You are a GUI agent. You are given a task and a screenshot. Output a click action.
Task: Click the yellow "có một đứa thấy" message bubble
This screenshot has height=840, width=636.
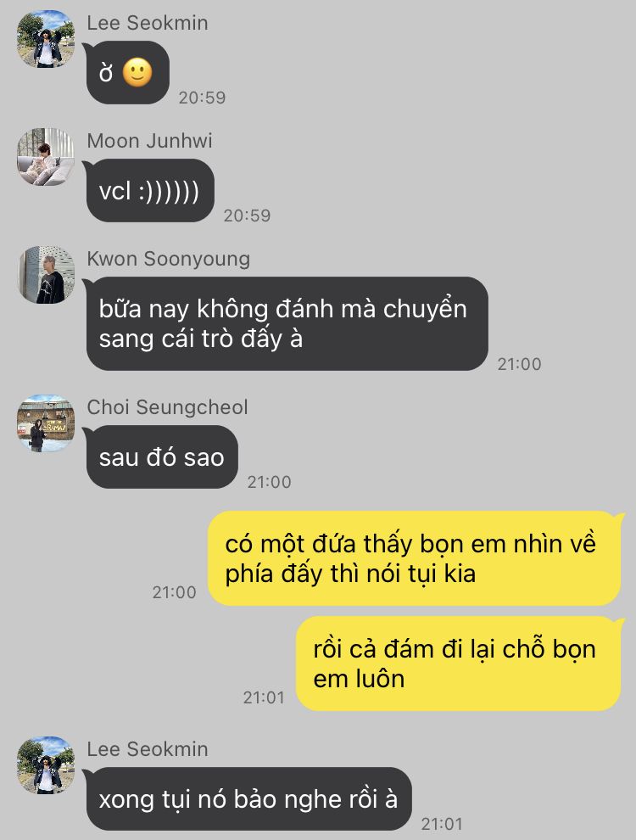click(x=415, y=558)
